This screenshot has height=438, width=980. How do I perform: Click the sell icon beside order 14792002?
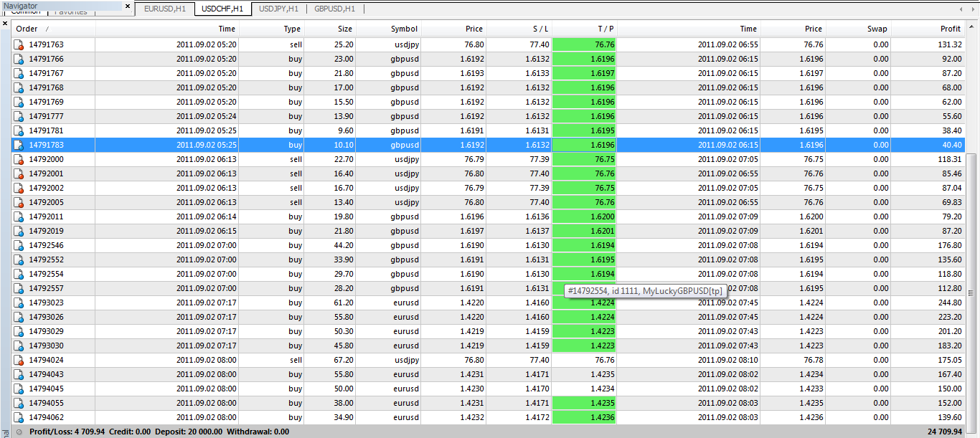coord(19,188)
